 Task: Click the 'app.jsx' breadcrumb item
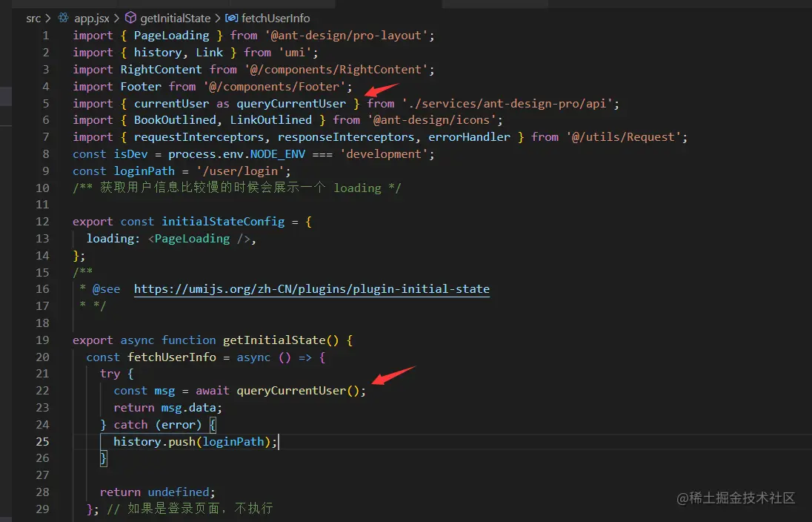92,18
